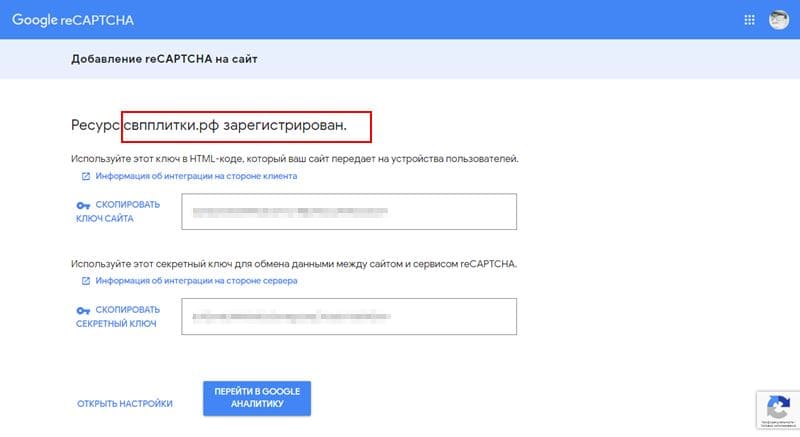Click the external-link icon beside server-side integration info

pos(86,281)
